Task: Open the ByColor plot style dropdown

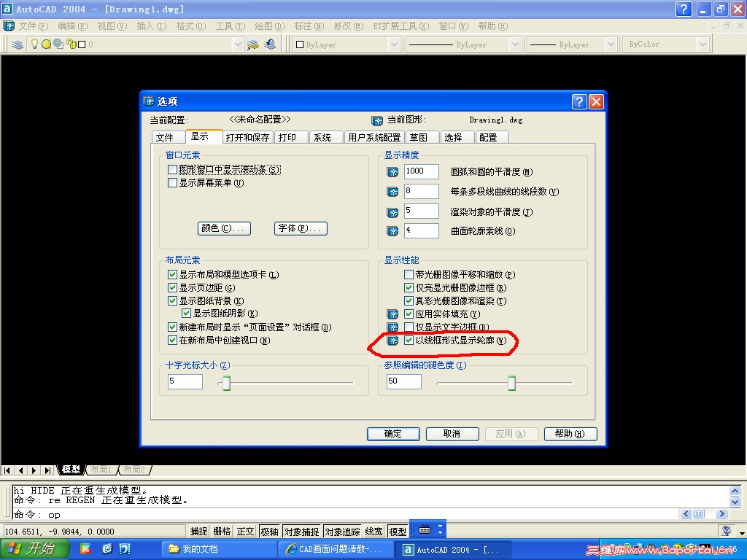Action: coord(703,44)
